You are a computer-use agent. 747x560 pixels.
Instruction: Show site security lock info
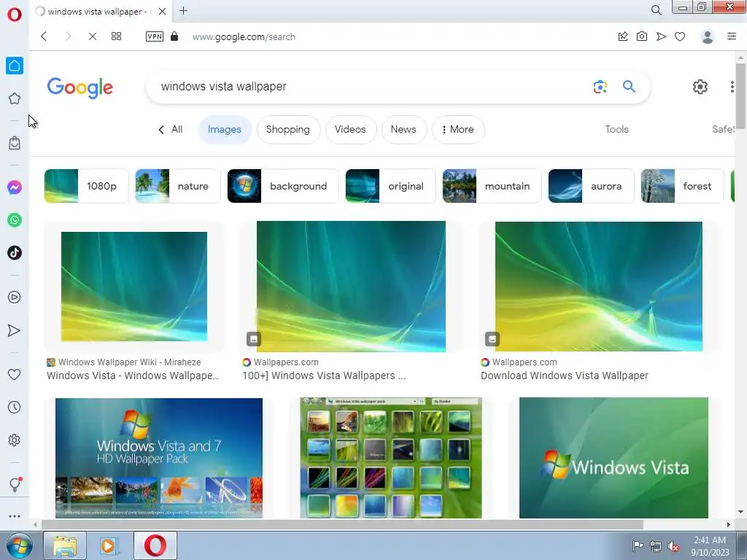tap(174, 36)
